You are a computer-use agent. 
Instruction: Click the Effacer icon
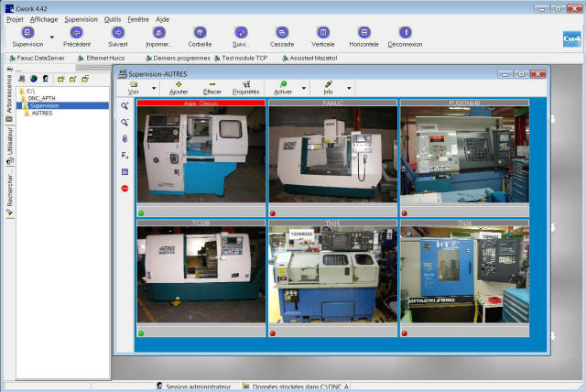click(x=212, y=84)
